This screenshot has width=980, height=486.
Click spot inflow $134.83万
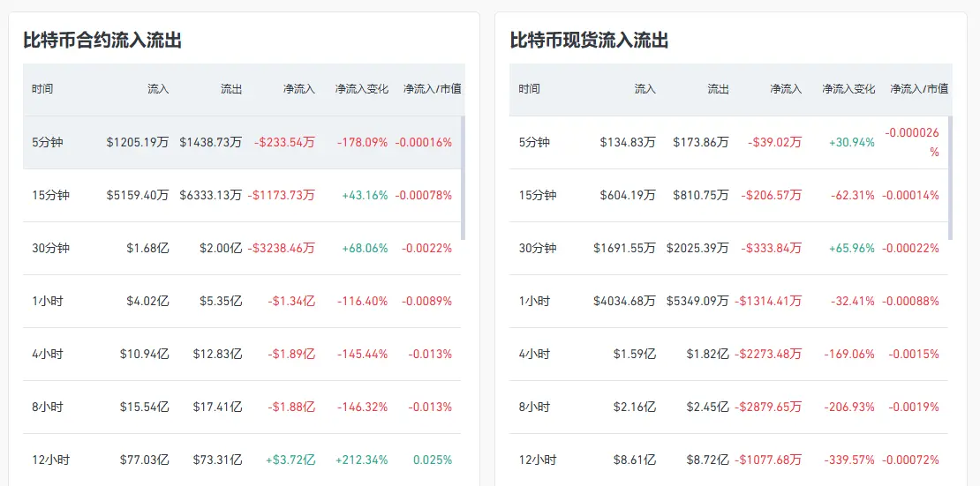click(x=628, y=142)
